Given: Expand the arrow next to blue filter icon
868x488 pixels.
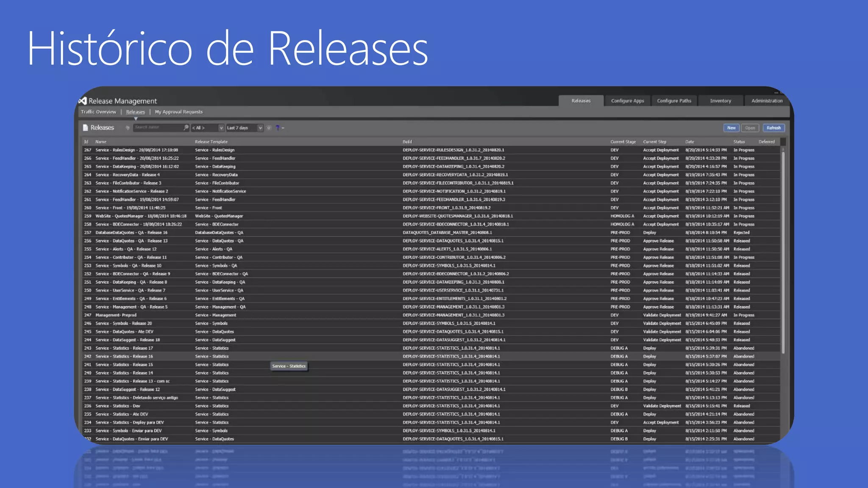Looking at the screenshot, I should pos(283,128).
